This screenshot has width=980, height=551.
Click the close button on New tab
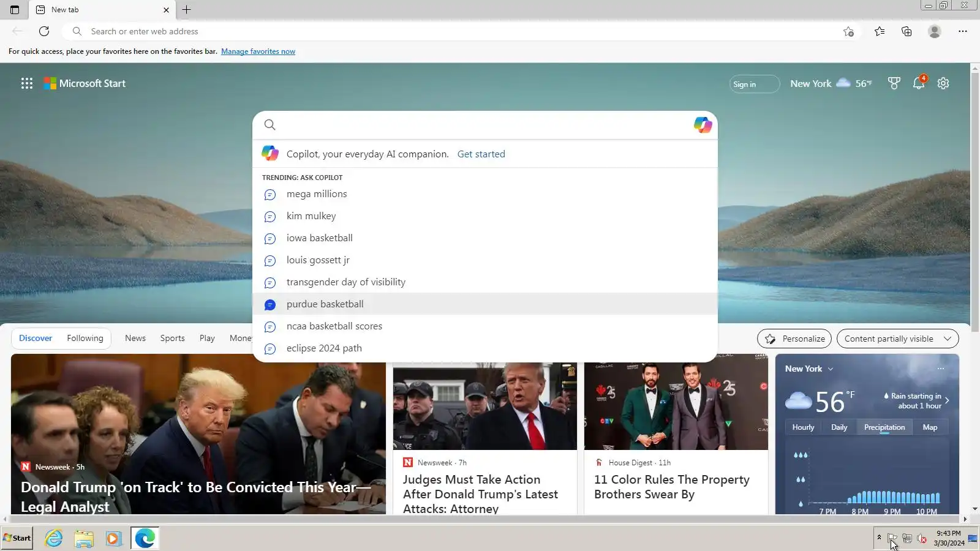(x=166, y=10)
